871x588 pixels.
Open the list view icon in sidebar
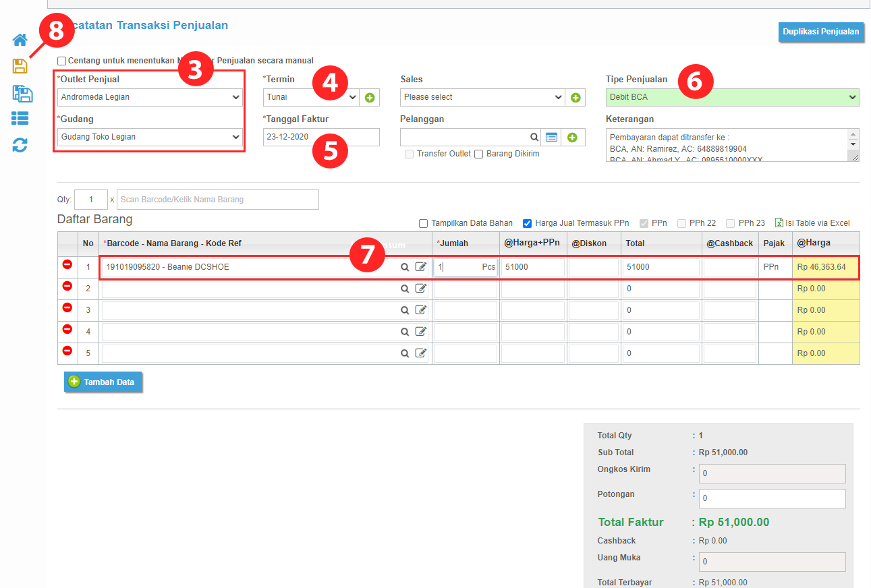pos(20,119)
